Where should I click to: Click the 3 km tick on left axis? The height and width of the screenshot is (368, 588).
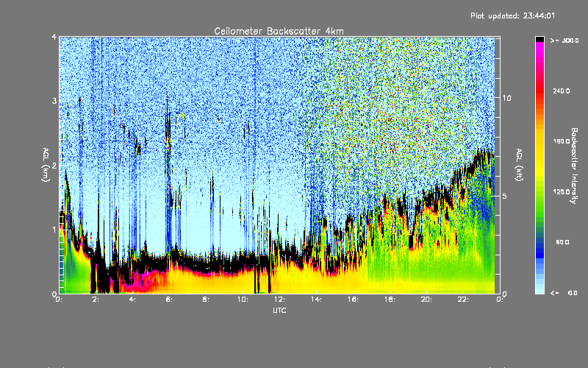pyautogui.click(x=54, y=101)
